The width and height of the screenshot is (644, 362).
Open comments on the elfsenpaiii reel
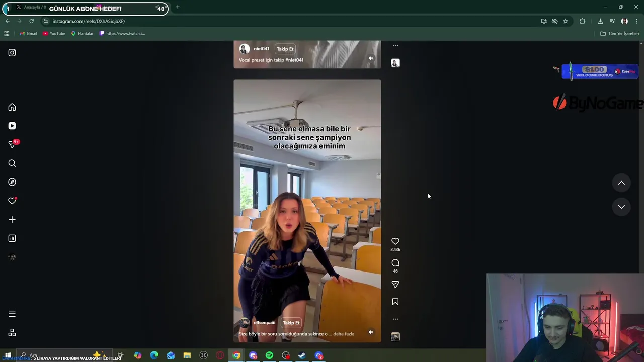[395, 263]
